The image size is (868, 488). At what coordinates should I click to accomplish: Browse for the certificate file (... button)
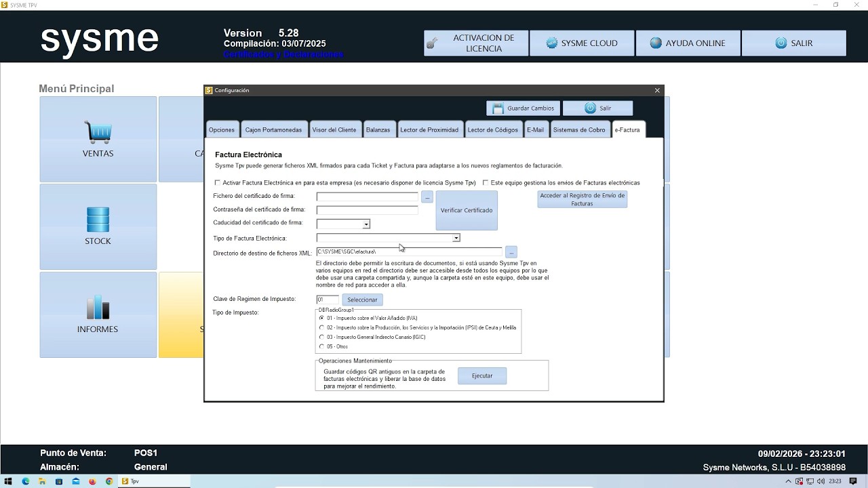pyautogui.click(x=427, y=197)
